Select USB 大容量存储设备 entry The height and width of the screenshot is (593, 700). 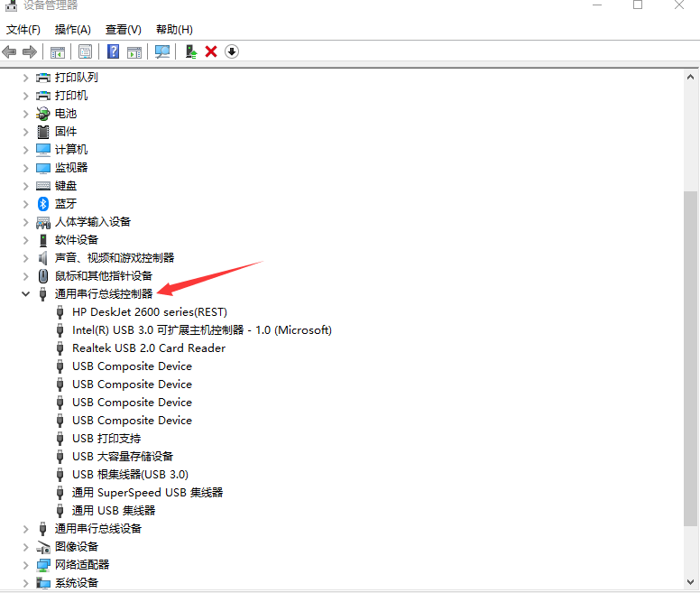[123, 457]
